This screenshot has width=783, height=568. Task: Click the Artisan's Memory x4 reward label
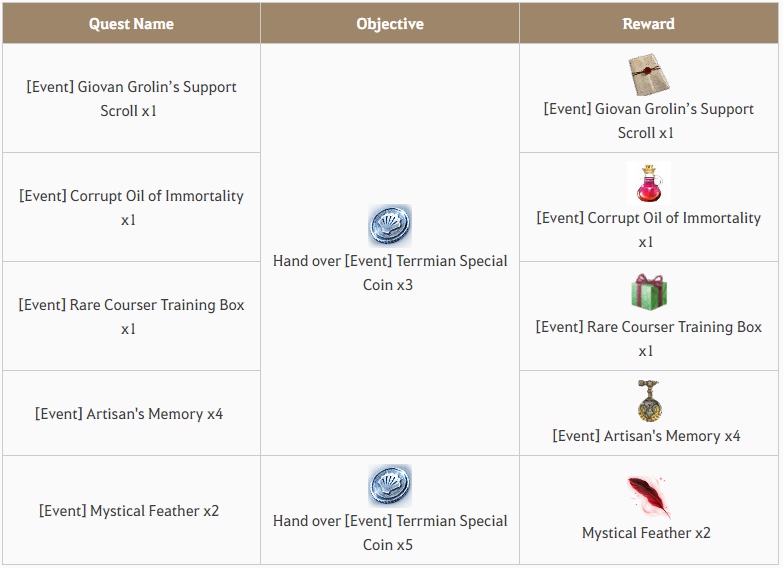tap(646, 436)
